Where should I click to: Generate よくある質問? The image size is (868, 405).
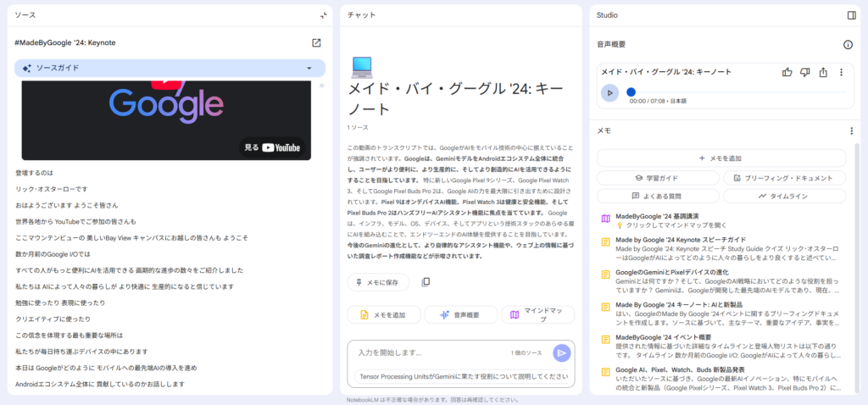[658, 196]
